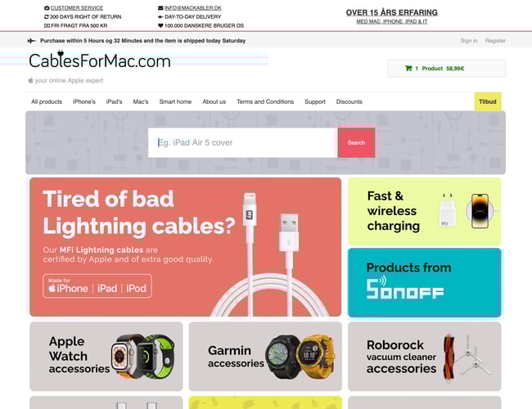
Task: Click the CablesForMac.com logo
Action: click(99, 60)
